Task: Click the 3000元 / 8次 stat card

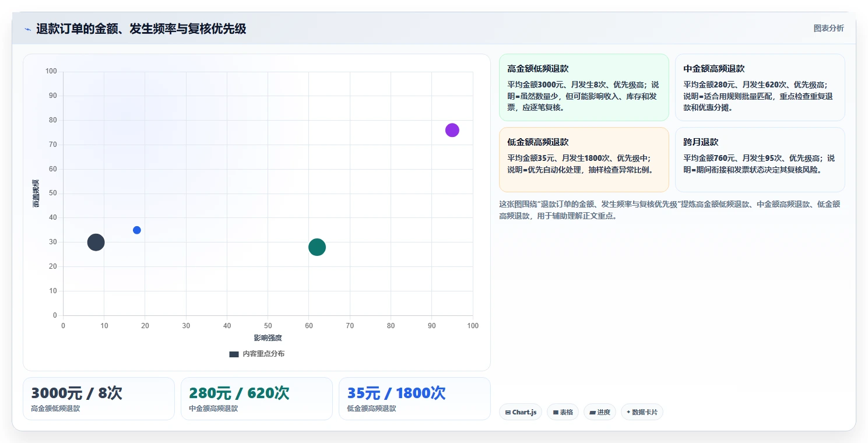Action: [99, 399]
